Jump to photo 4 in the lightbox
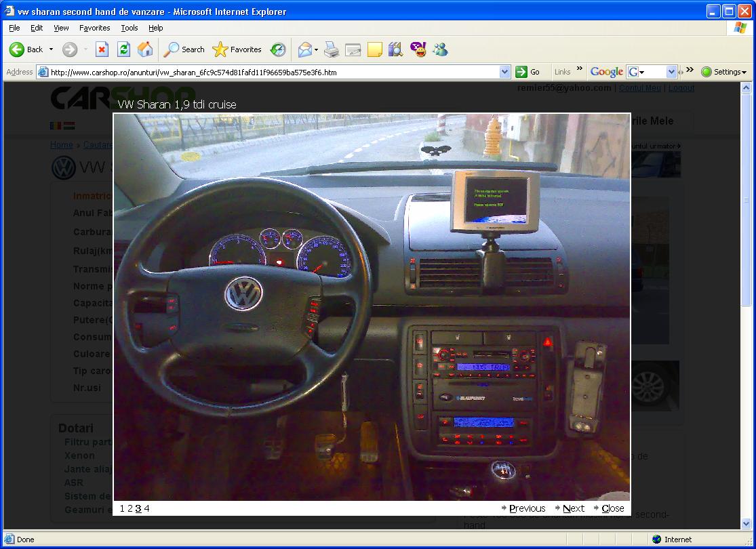Viewport: 756px width, 549px height. click(x=146, y=508)
